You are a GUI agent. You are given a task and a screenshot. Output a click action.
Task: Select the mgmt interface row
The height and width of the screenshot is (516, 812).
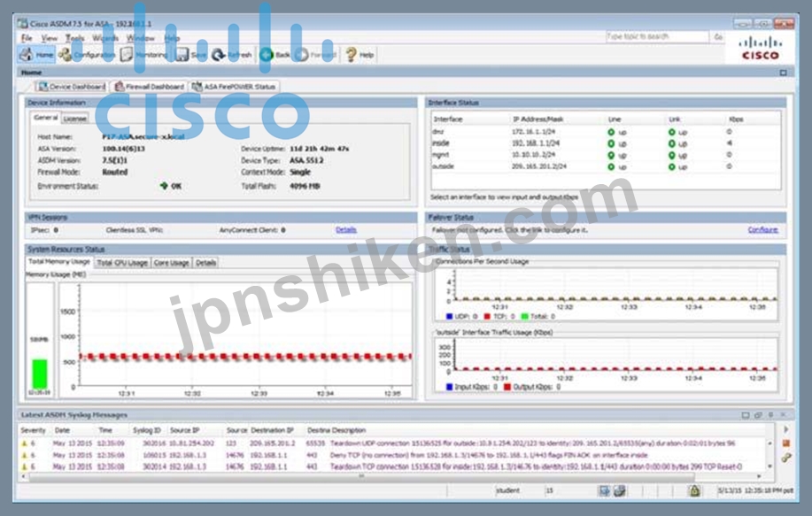pos(605,155)
